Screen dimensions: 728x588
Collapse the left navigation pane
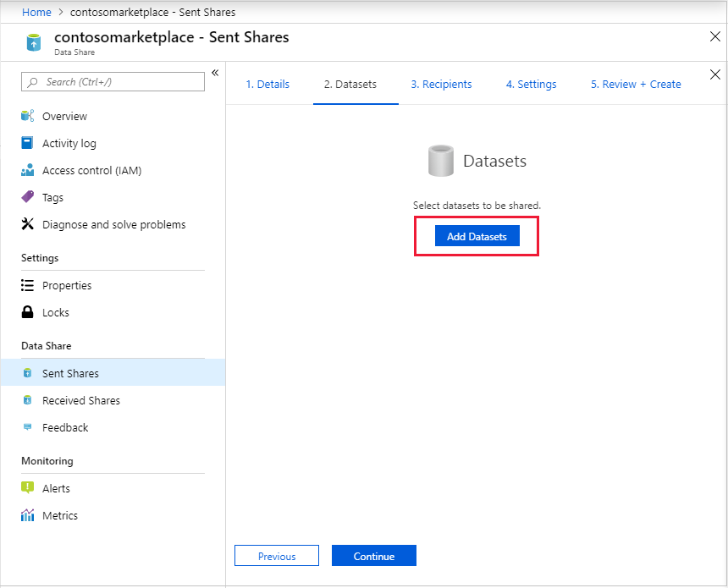215,73
